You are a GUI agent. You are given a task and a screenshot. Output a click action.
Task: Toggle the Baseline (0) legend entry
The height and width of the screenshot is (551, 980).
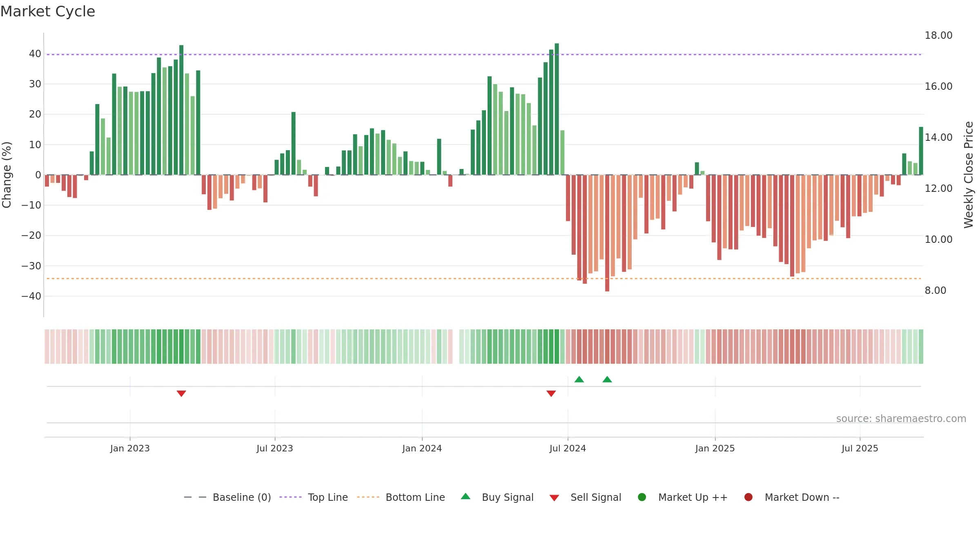tap(227, 497)
